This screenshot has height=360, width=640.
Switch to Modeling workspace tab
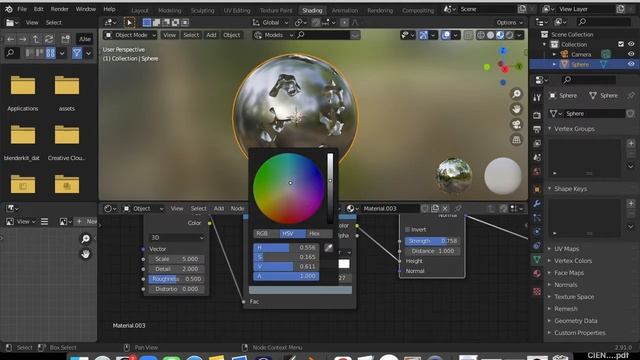(x=169, y=10)
